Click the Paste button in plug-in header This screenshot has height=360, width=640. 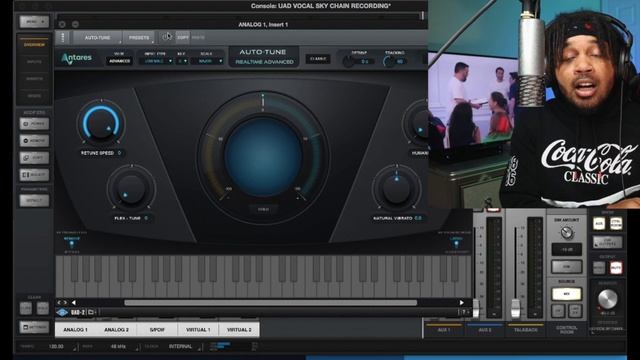pyautogui.click(x=198, y=38)
